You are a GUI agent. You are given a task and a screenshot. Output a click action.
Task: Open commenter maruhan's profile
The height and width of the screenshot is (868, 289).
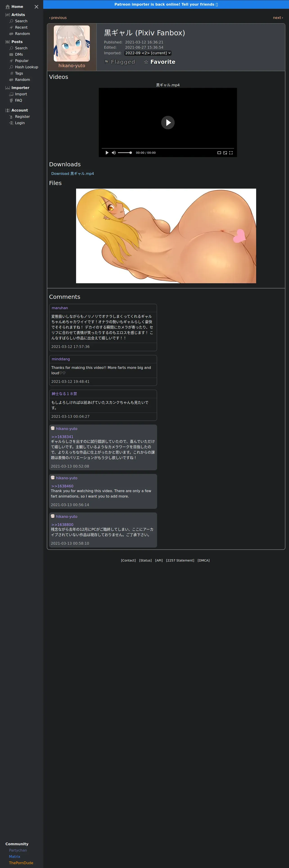point(60,308)
